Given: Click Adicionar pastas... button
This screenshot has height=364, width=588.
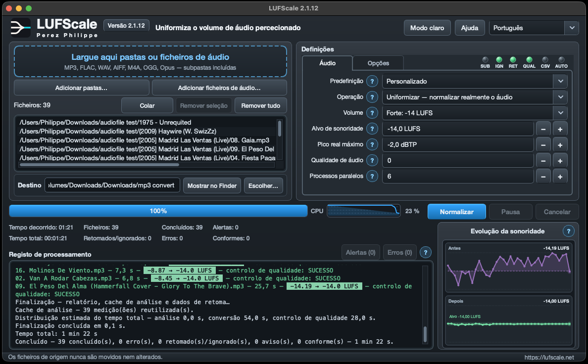Looking at the screenshot, I should coord(81,88).
